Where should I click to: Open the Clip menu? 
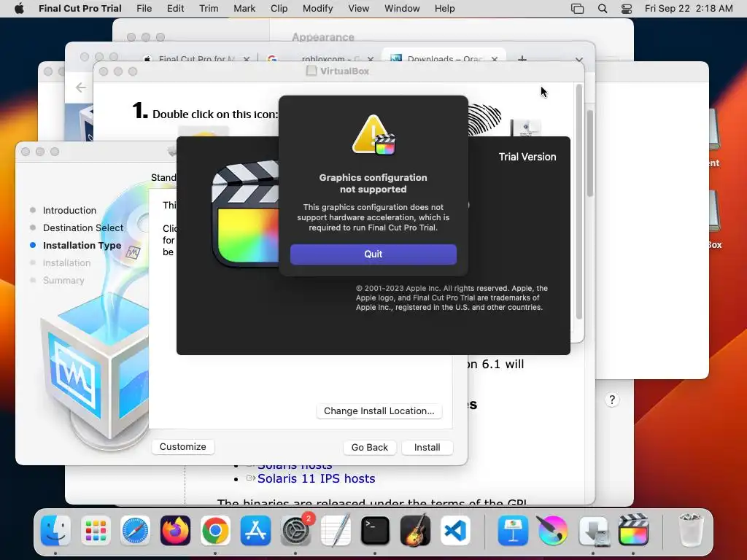279,9
